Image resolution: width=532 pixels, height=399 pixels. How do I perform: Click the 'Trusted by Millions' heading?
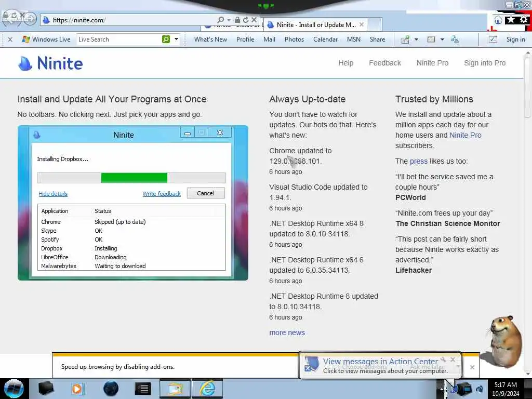point(434,99)
